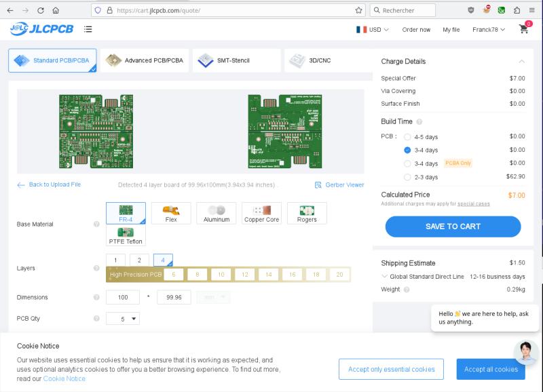The image size is (543, 392).
Task: Open the chat support avatar
Action: 525,352
